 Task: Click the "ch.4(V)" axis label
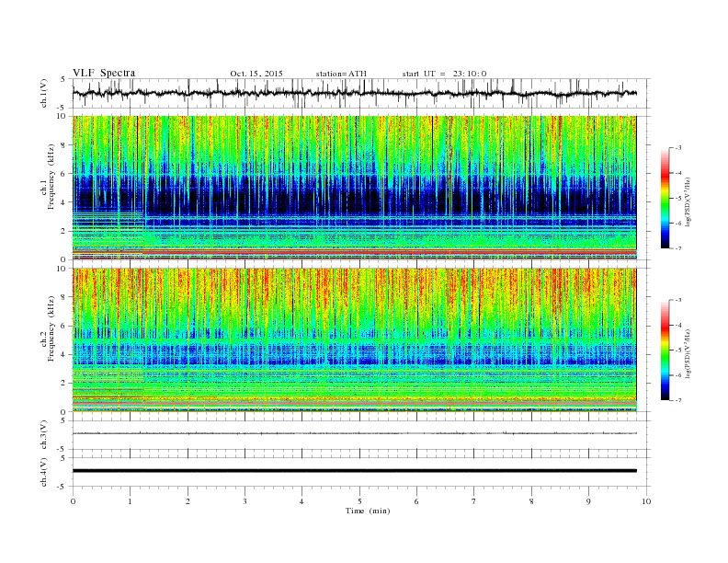click(44, 472)
